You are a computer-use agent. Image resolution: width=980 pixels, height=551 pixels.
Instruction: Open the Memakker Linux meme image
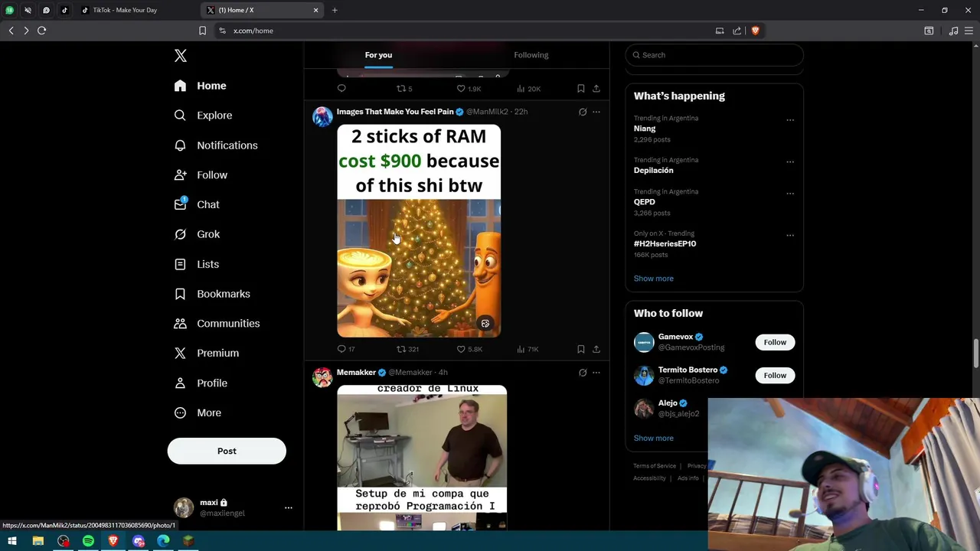[x=422, y=458]
